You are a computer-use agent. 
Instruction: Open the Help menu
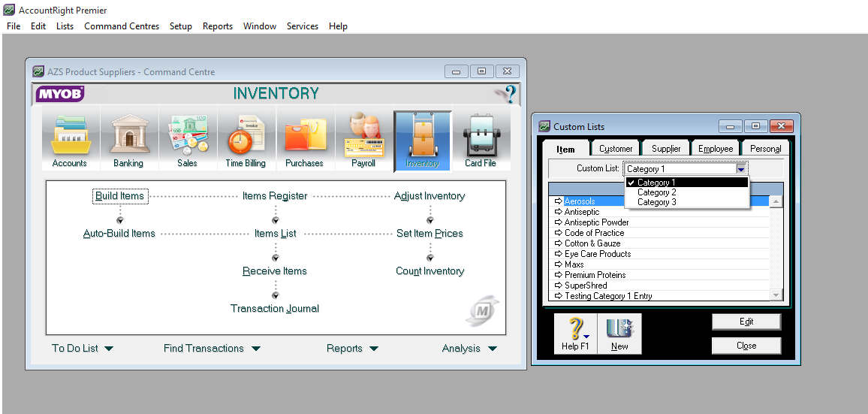(x=338, y=26)
